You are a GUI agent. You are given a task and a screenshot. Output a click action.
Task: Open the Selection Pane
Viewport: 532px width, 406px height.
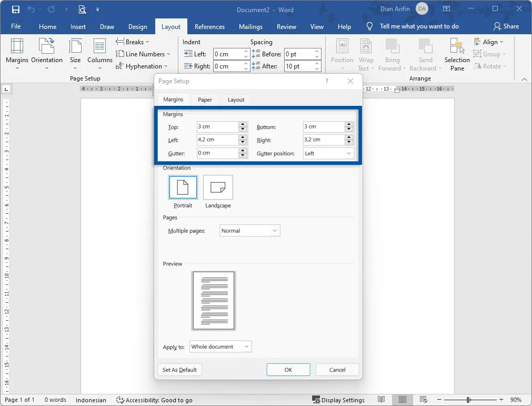point(456,53)
